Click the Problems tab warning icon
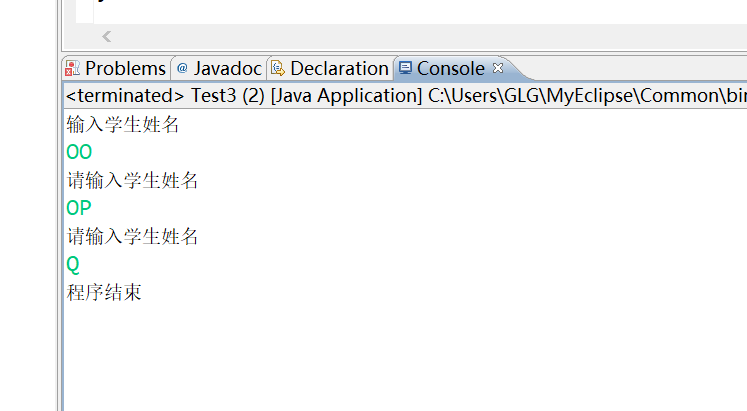The image size is (747, 411). click(73, 69)
